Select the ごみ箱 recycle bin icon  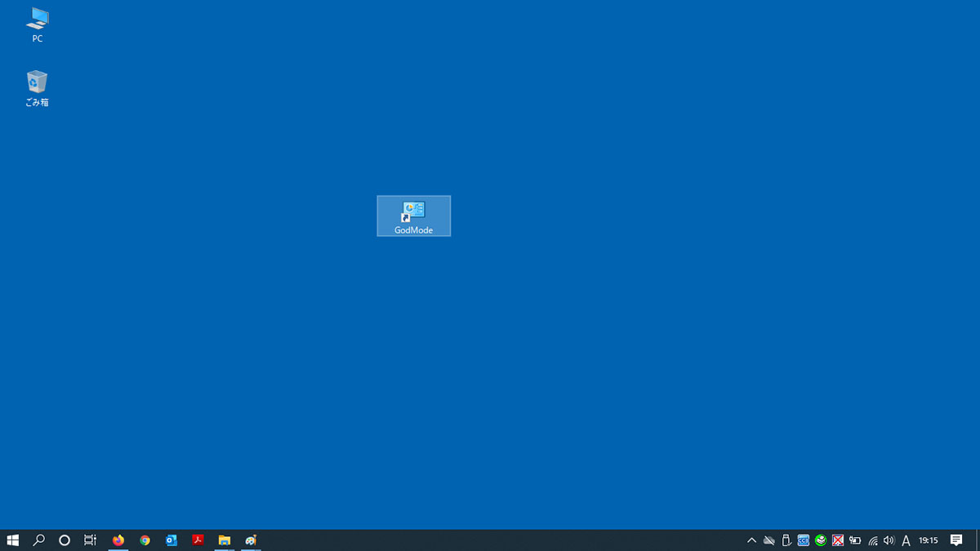(x=38, y=88)
